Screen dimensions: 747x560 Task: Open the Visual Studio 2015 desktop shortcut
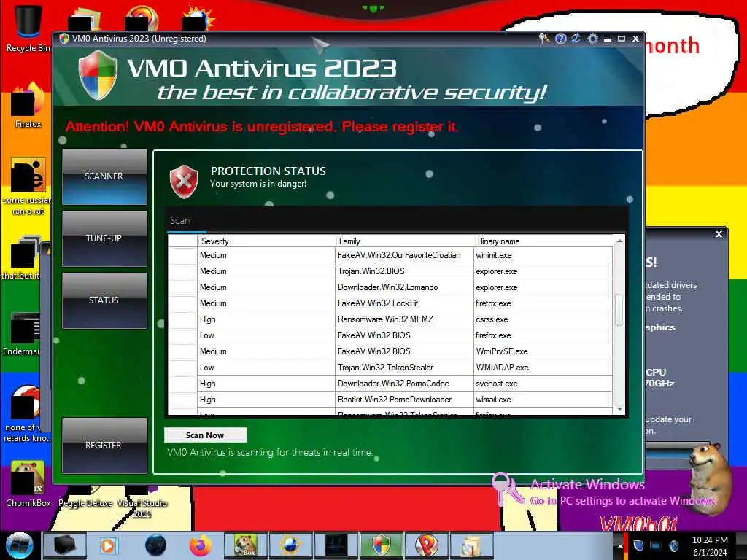click(142, 502)
